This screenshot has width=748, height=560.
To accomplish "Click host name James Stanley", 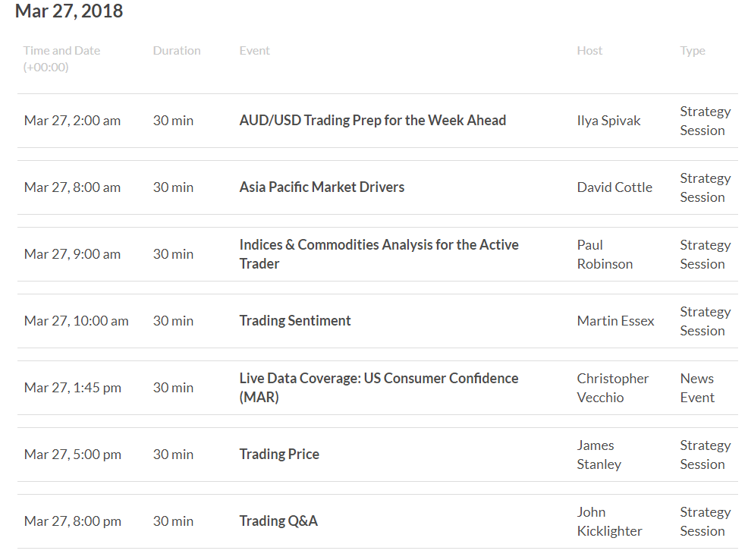I will click(x=599, y=455).
